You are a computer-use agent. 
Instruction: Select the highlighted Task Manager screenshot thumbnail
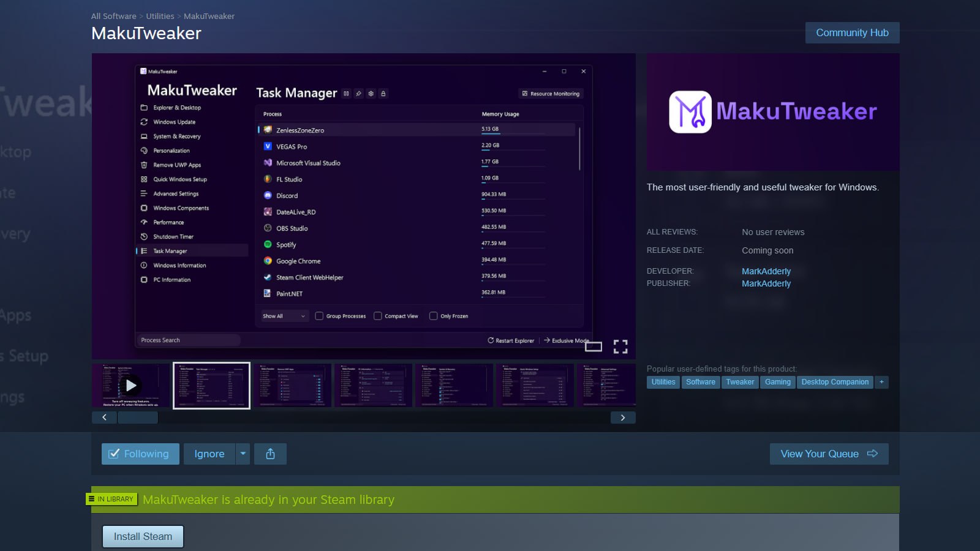click(211, 386)
